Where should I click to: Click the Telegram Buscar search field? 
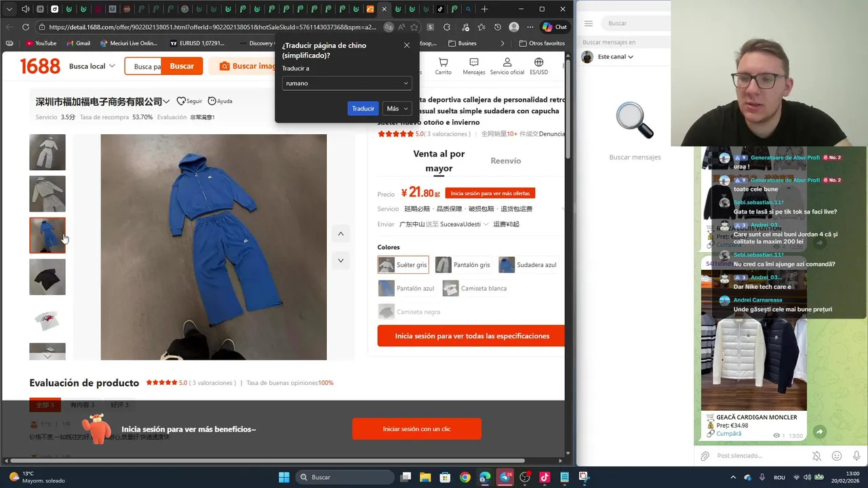click(635, 23)
